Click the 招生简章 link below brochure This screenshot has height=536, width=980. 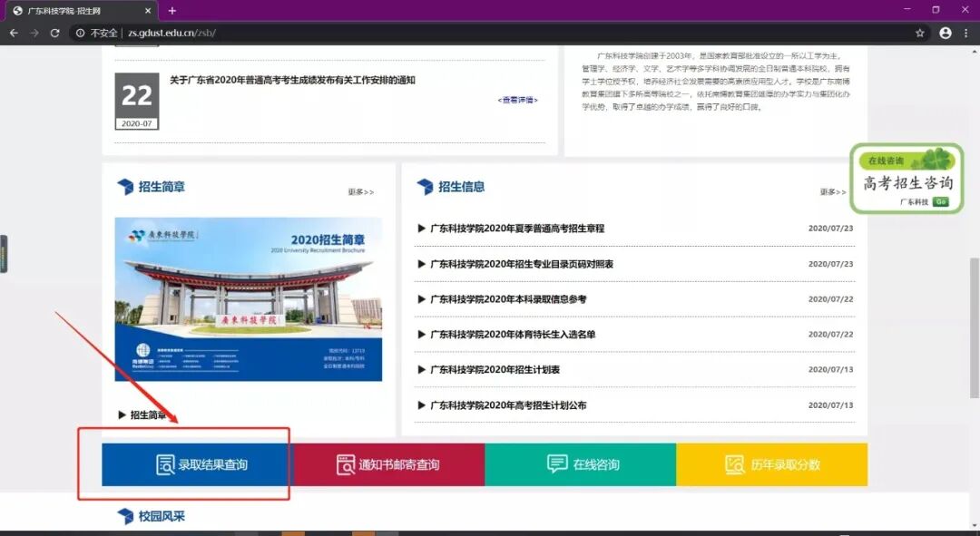point(148,414)
